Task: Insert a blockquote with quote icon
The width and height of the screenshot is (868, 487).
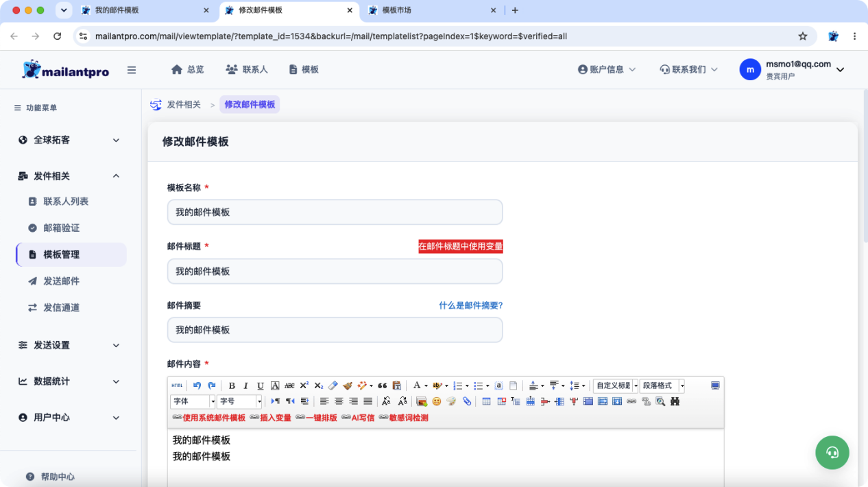Action: point(383,385)
